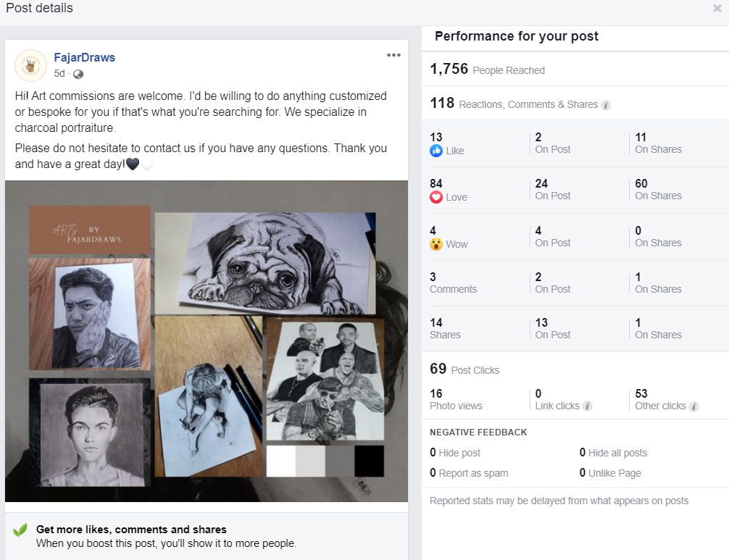Click the Wow reaction emoji icon
This screenshot has width=729, height=560.
pos(436,244)
